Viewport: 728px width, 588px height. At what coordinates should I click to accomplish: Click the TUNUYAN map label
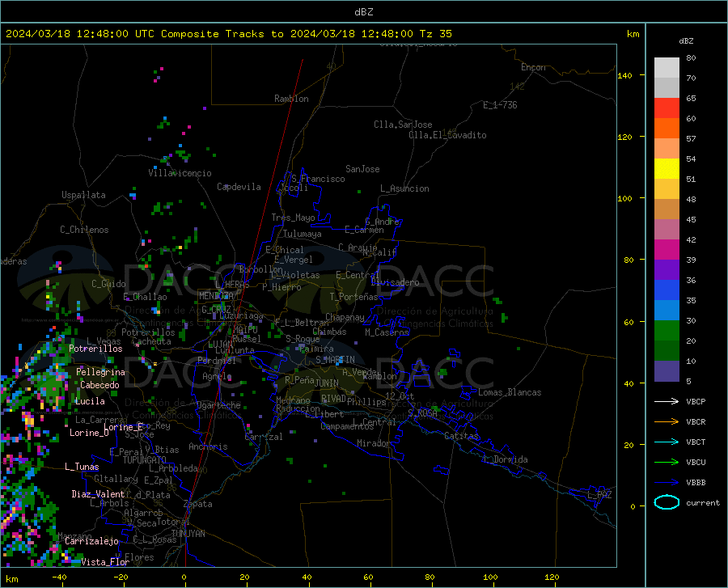[x=188, y=534]
